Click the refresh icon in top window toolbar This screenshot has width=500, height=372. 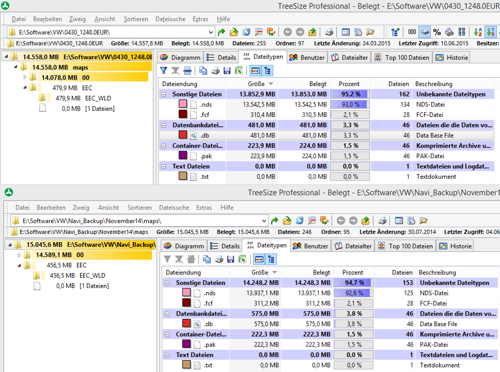click(246, 32)
